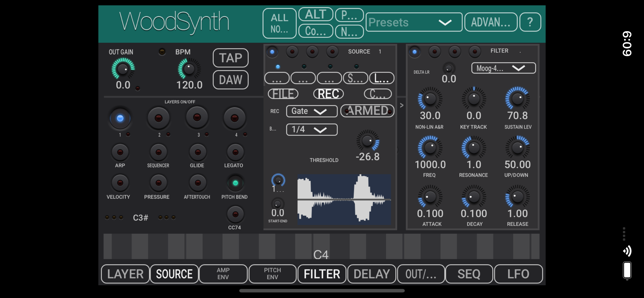Enable the SEQUENCER toggle

click(x=159, y=152)
